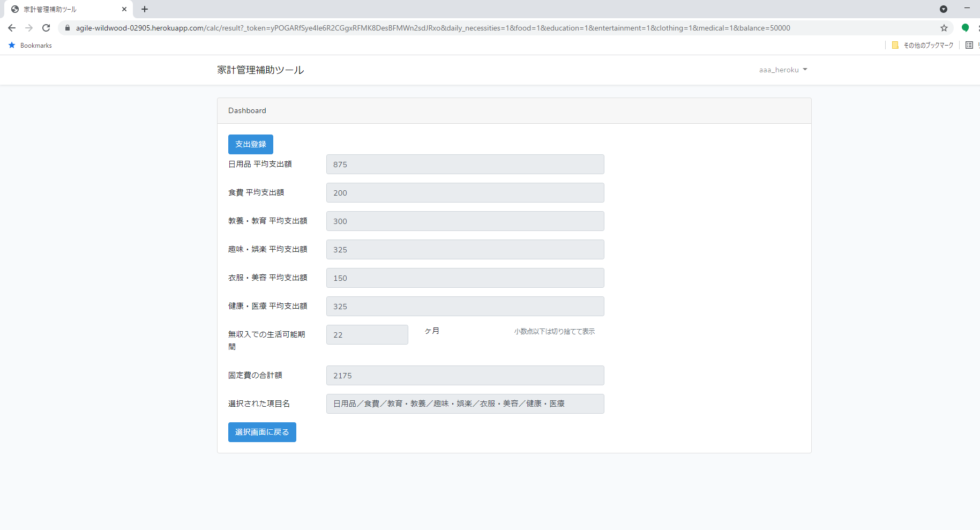980x530 pixels.
Task: Open the その他のブックマーク folder
Action: tap(922, 45)
